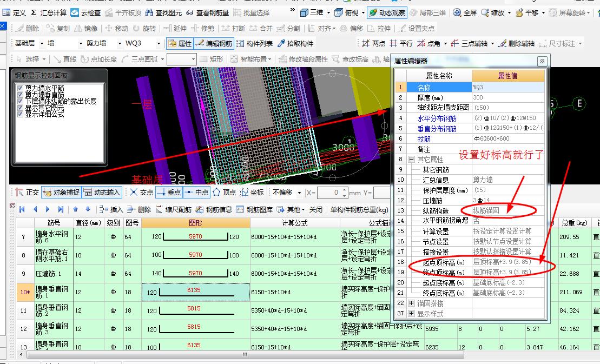The image size is (600, 364).
Task: Toggle 显示详细公式 checkbox
Action: coord(20,114)
